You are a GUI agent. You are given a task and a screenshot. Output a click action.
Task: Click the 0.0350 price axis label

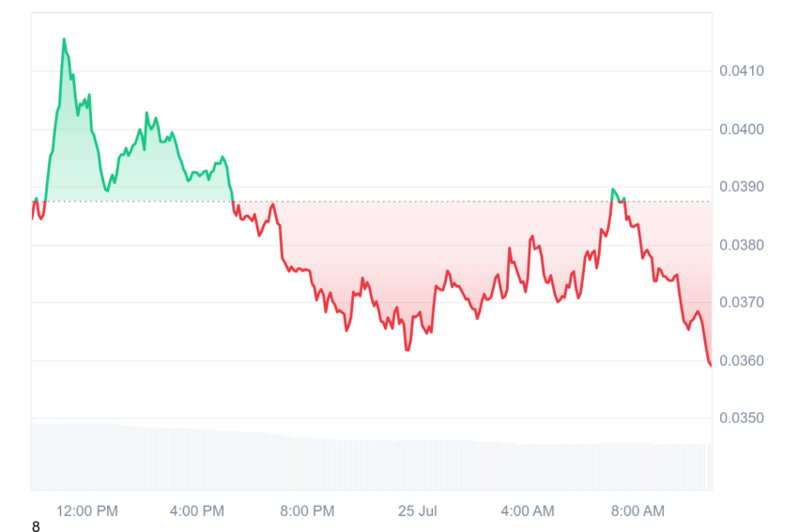coord(742,418)
